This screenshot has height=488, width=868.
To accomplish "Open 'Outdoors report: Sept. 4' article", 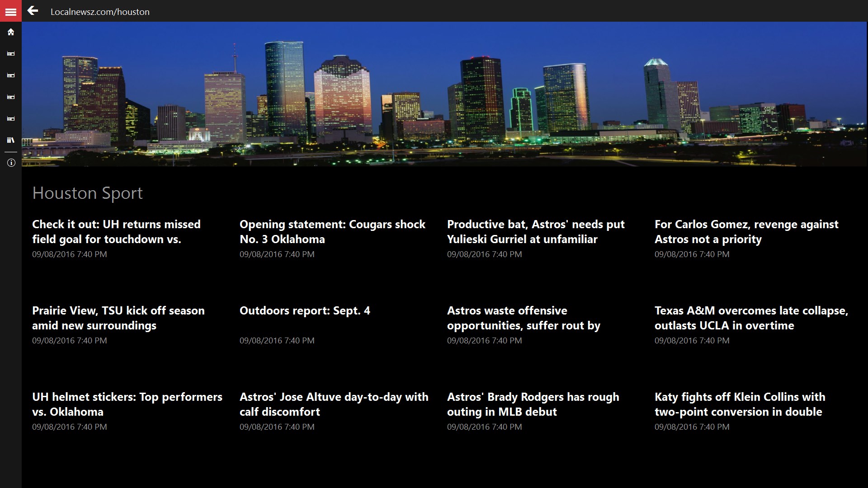I will click(305, 311).
